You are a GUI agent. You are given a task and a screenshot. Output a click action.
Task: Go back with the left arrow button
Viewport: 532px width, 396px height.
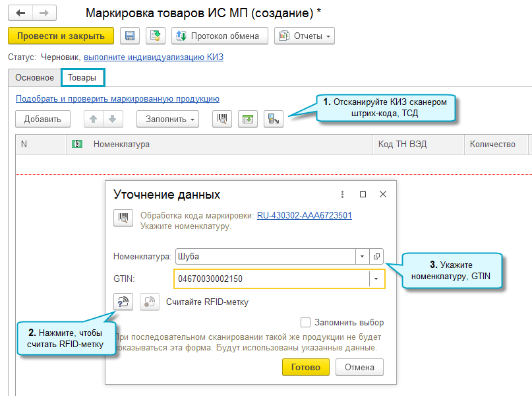pyautogui.click(x=20, y=13)
